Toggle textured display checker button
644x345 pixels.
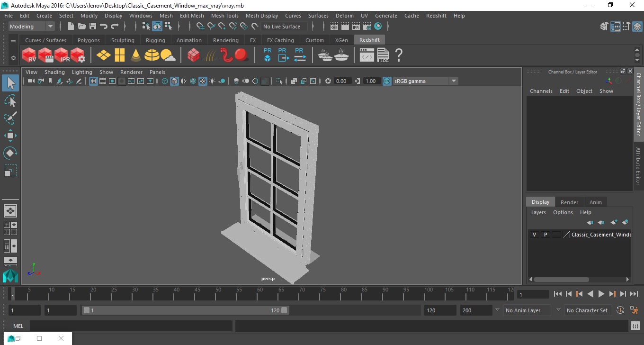tap(203, 81)
